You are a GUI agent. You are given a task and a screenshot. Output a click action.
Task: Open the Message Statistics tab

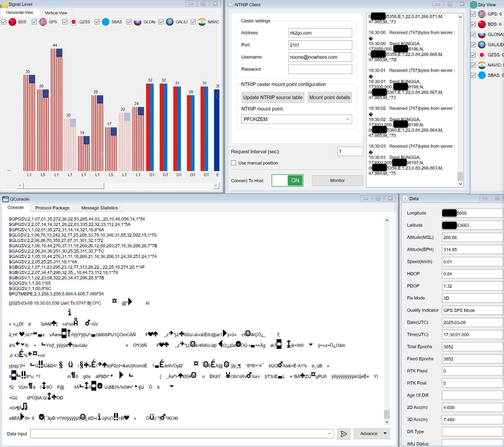[99, 208]
